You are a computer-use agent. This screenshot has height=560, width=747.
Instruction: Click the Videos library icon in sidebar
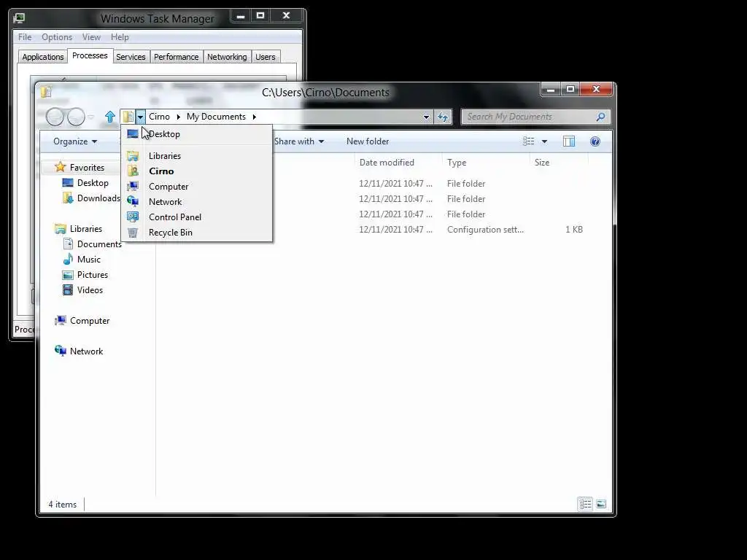point(68,290)
